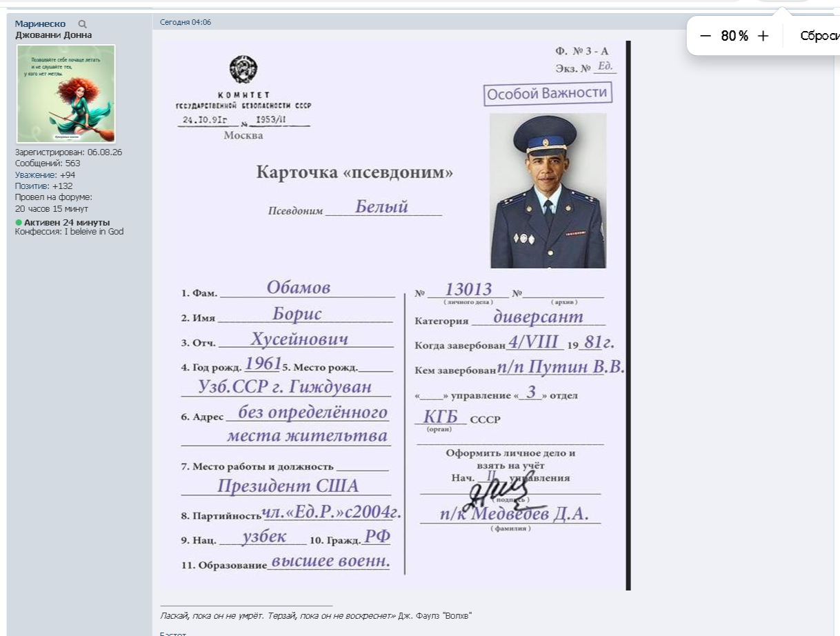The image size is (840, 636).
Task: Click the Конфессия: I beleive in God line
Action: point(69,232)
